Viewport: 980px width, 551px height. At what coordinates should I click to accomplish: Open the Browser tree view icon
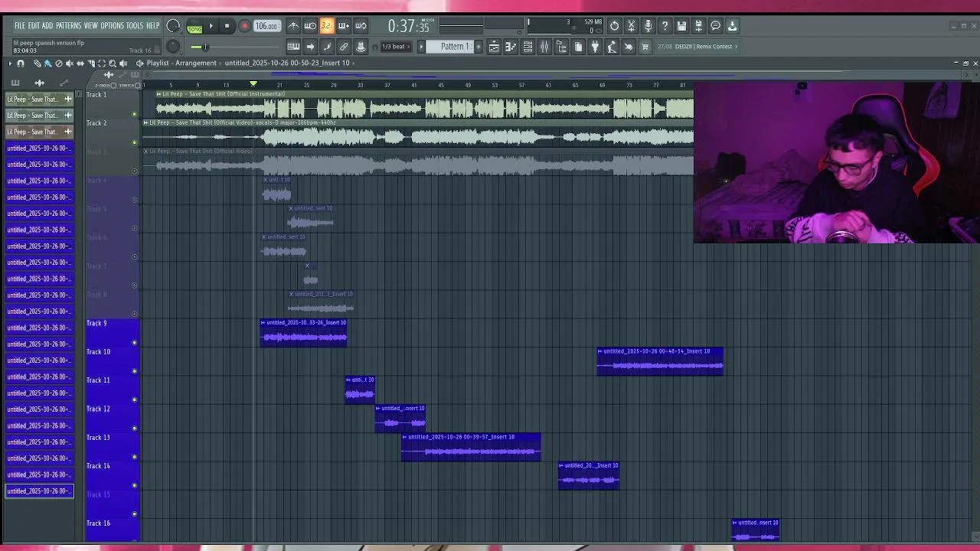pos(561,47)
